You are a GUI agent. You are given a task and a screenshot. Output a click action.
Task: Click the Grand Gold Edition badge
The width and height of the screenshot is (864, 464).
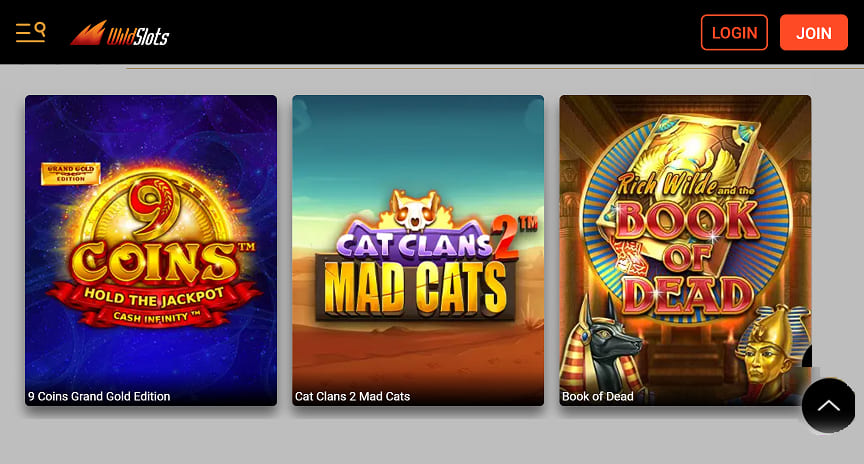(x=71, y=174)
